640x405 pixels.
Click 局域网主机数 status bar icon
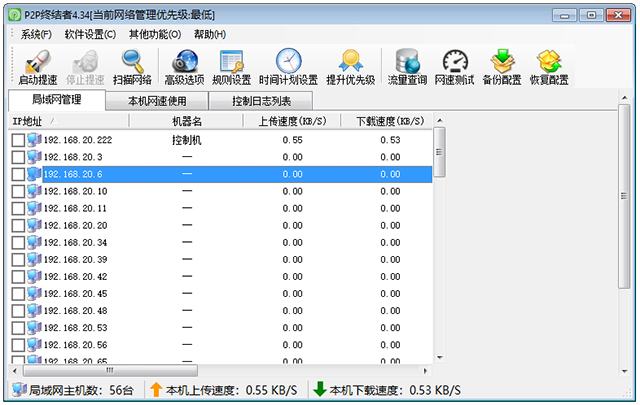tap(19, 390)
